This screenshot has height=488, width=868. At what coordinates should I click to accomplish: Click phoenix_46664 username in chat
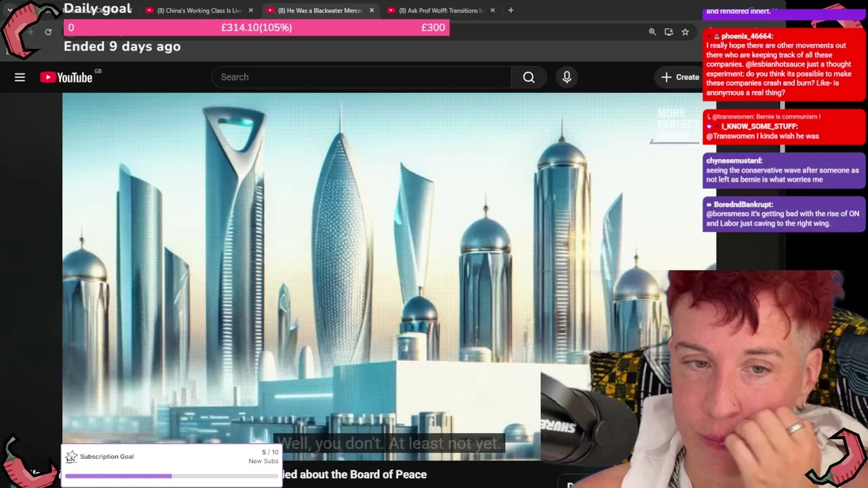coord(747,36)
